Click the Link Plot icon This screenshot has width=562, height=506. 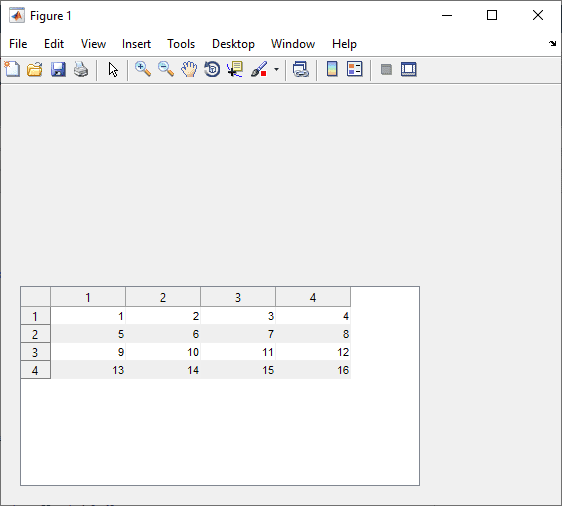tap(301, 69)
